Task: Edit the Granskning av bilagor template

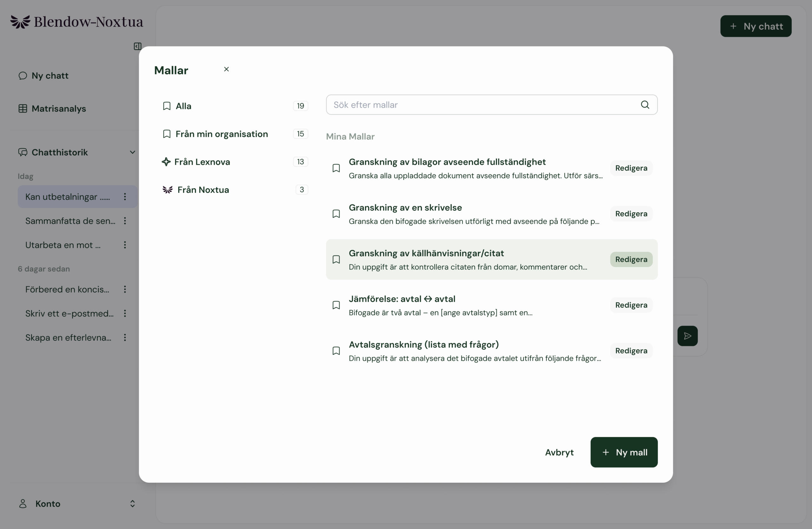Action: pos(631,168)
